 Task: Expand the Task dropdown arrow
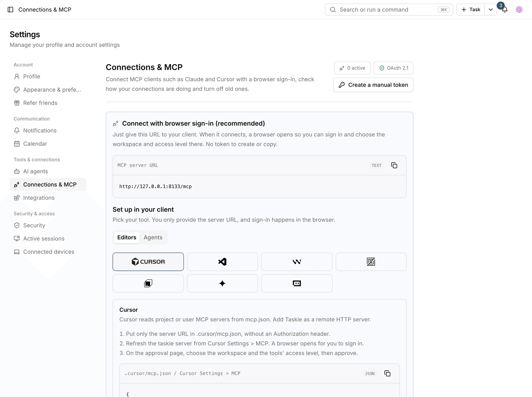click(x=490, y=10)
